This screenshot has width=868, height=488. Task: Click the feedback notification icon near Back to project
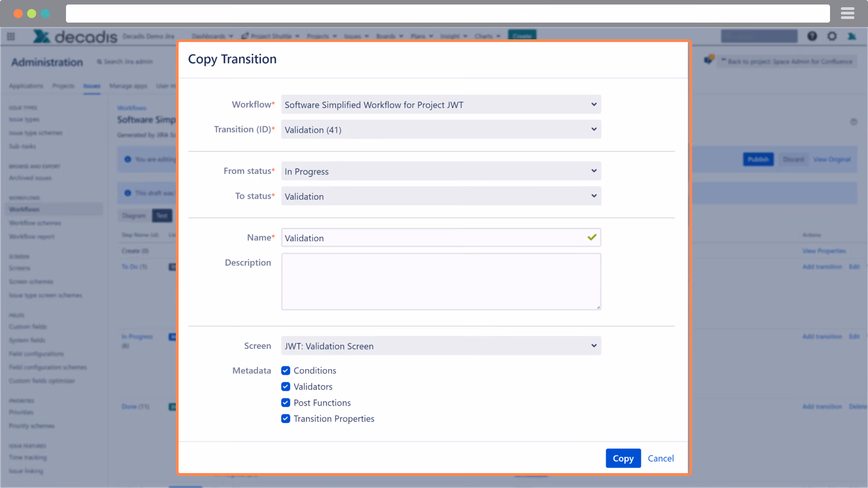click(x=709, y=60)
